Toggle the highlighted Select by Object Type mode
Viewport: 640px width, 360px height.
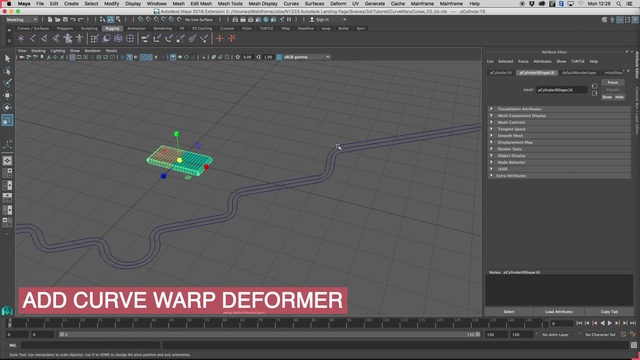pyautogui.click(x=111, y=20)
